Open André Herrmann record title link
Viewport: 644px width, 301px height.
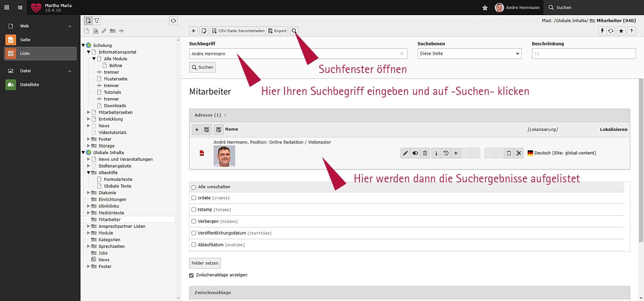tap(272, 142)
